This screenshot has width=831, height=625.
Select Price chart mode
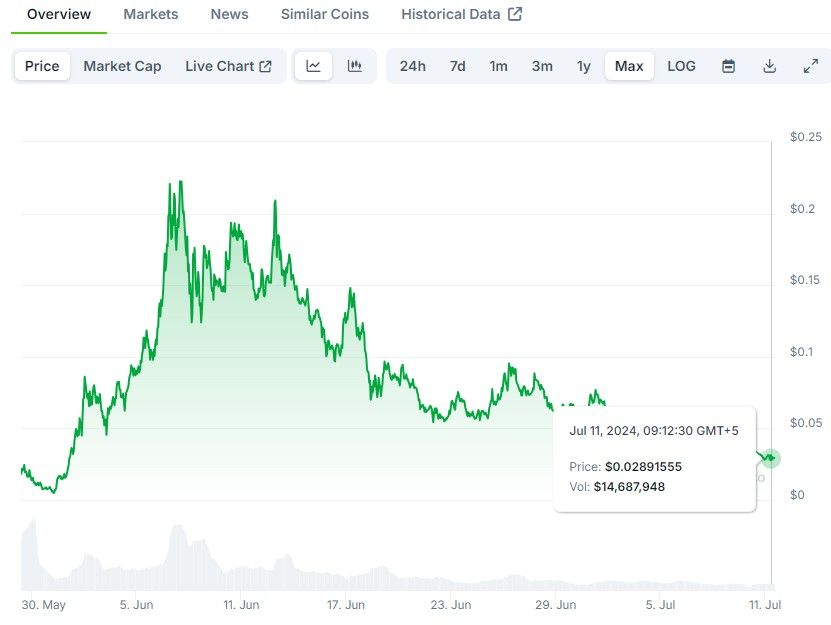(x=42, y=66)
